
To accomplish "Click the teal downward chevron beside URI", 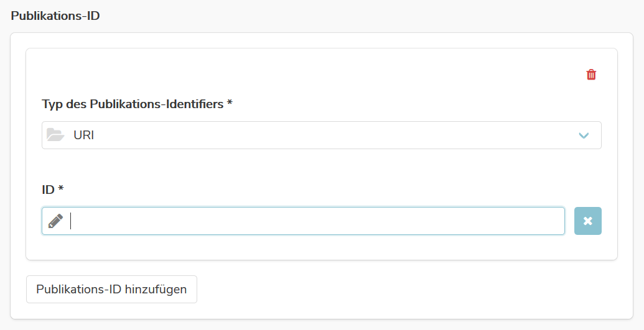I will [x=584, y=135].
